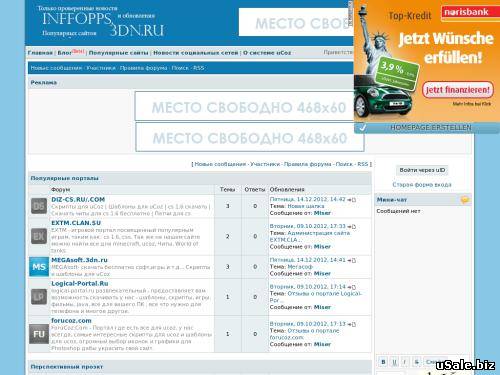Open the DIZ-CS.RU/.COM forum link
Viewport: 500px width, 375px height.
pyautogui.click(x=78, y=200)
